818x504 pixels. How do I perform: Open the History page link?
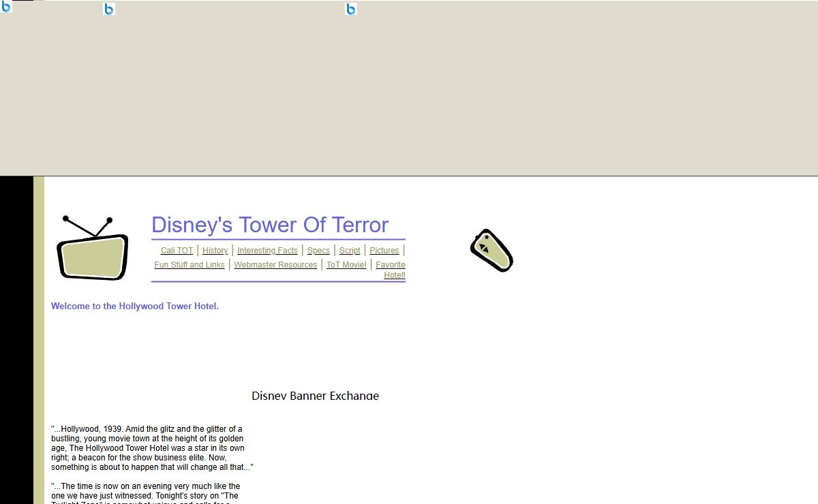[215, 251]
